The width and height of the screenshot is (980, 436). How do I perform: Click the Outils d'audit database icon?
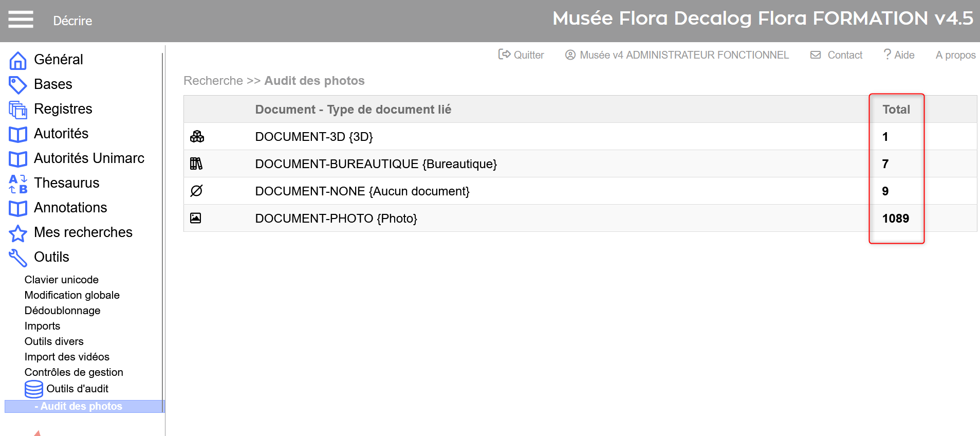[x=34, y=389]
